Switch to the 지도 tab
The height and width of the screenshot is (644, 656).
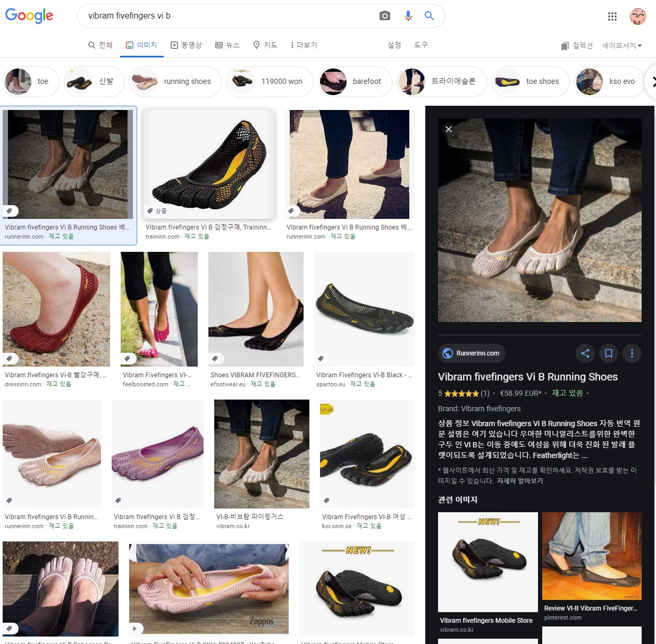tap(265, 45)
